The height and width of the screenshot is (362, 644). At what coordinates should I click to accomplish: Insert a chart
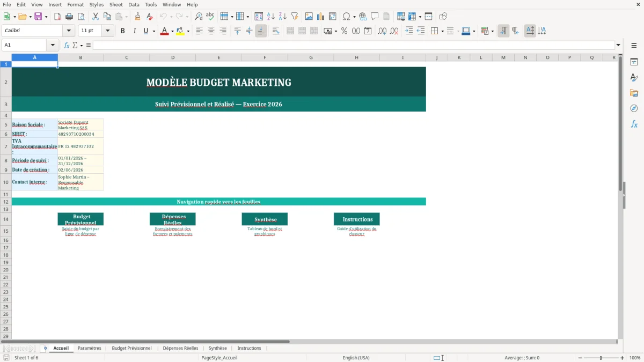[321, 17]
